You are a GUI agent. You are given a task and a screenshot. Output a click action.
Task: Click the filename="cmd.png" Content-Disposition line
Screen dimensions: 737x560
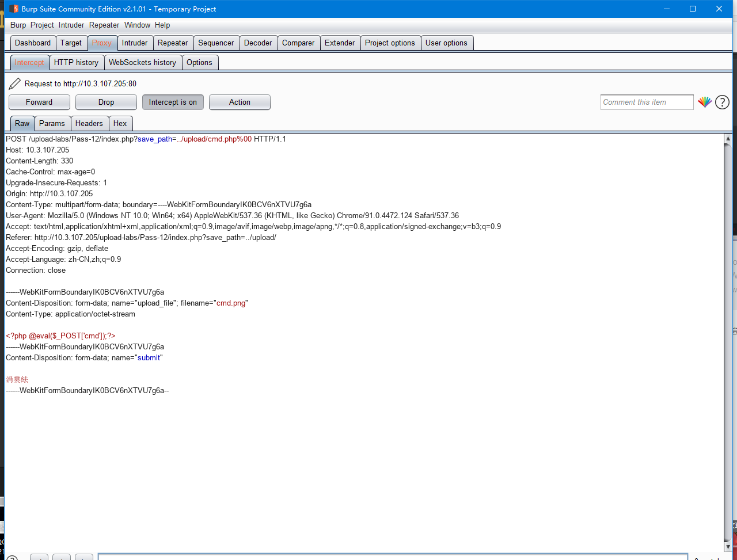tap(127, 303)
